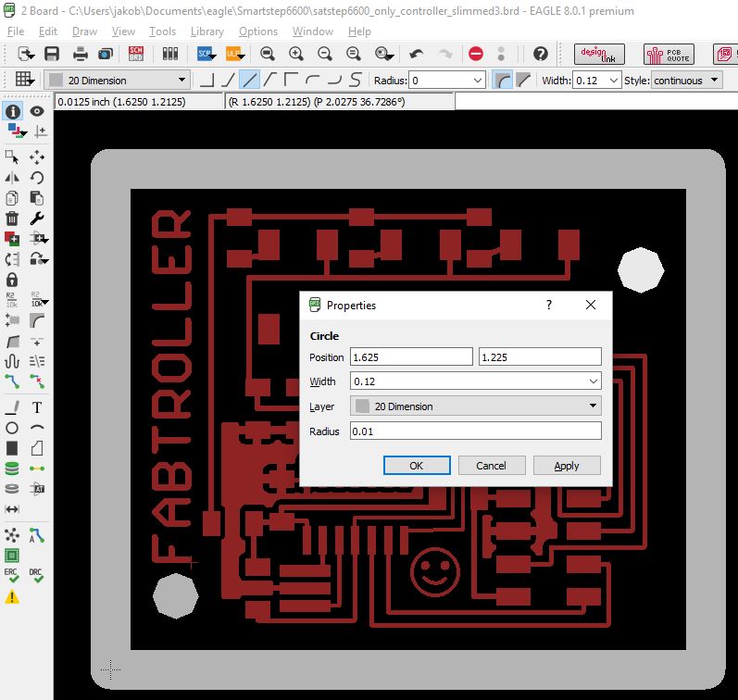
Task: Select the Lock padlock tool
Action: (x=12, y=280)
